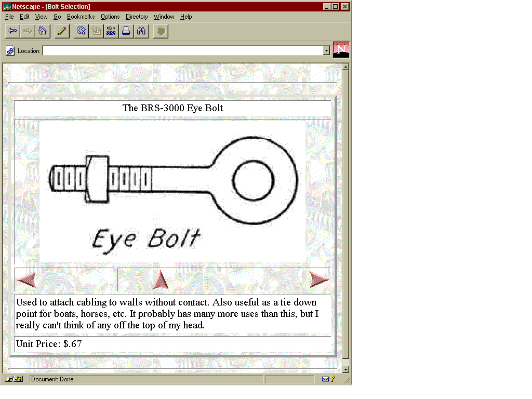Click the Netscape N logo

click(341, 50)
